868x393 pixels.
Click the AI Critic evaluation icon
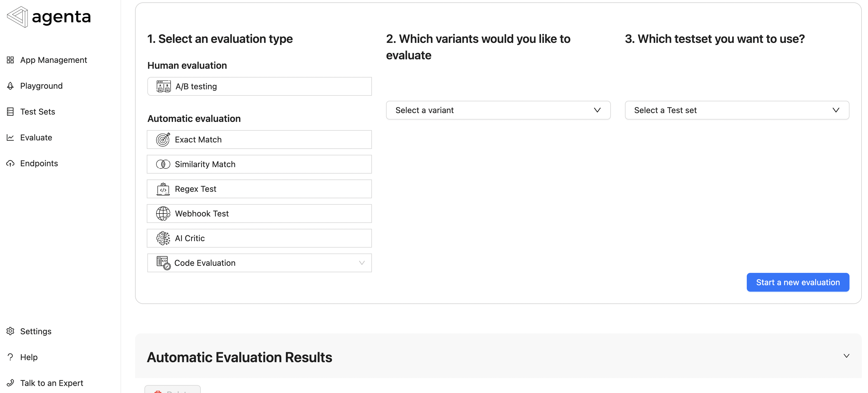pos(163,238)
